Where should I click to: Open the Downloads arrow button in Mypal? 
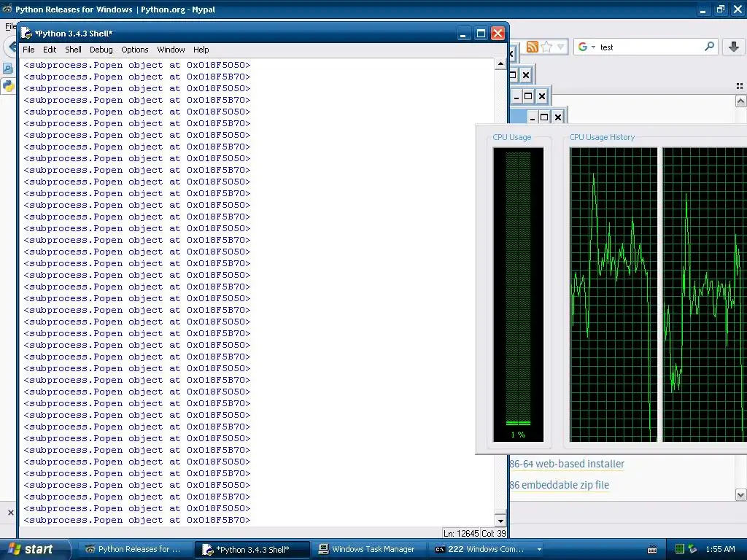click(x=734, y=47)
